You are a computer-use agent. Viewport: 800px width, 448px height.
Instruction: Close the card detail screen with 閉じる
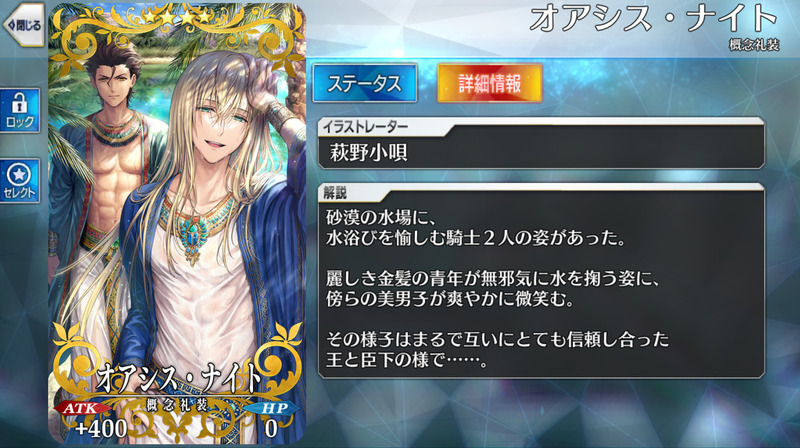(x=22, y=24)
